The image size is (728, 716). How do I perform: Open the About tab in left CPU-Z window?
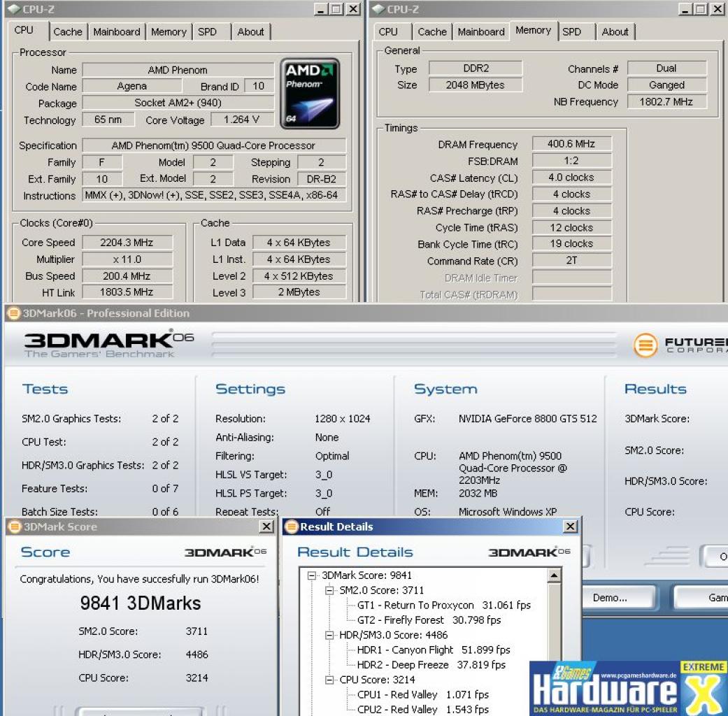coord(251,32)
